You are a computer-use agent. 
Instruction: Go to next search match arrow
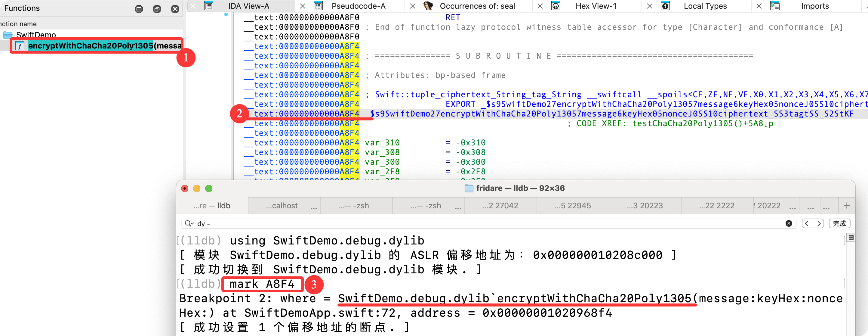(x=818, y=223)
